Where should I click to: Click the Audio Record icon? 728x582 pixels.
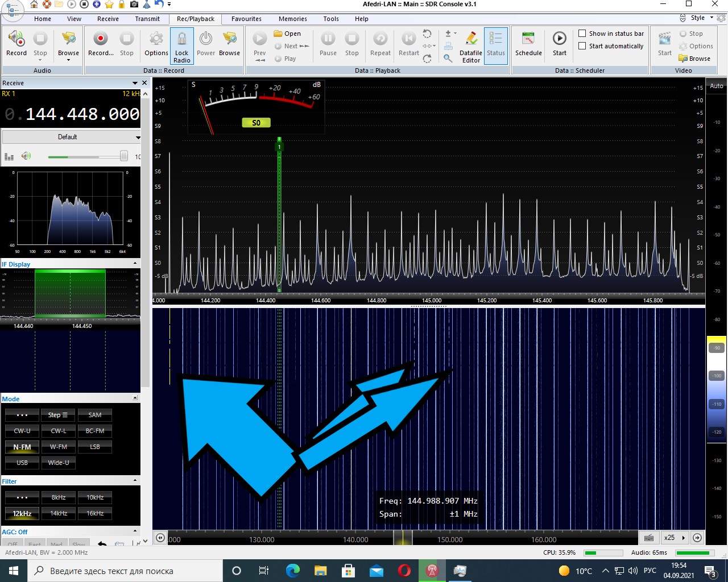tap(16, 40)
